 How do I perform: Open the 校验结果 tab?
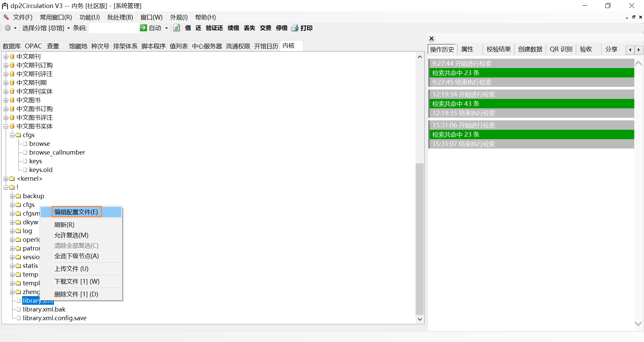coord(499,49)
